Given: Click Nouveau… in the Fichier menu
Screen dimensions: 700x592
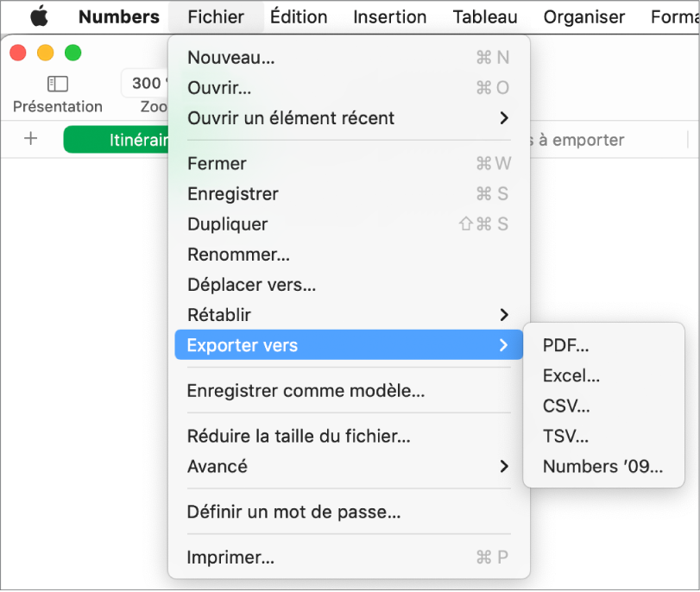Looking at the screenshot, I should click(231, 59).
